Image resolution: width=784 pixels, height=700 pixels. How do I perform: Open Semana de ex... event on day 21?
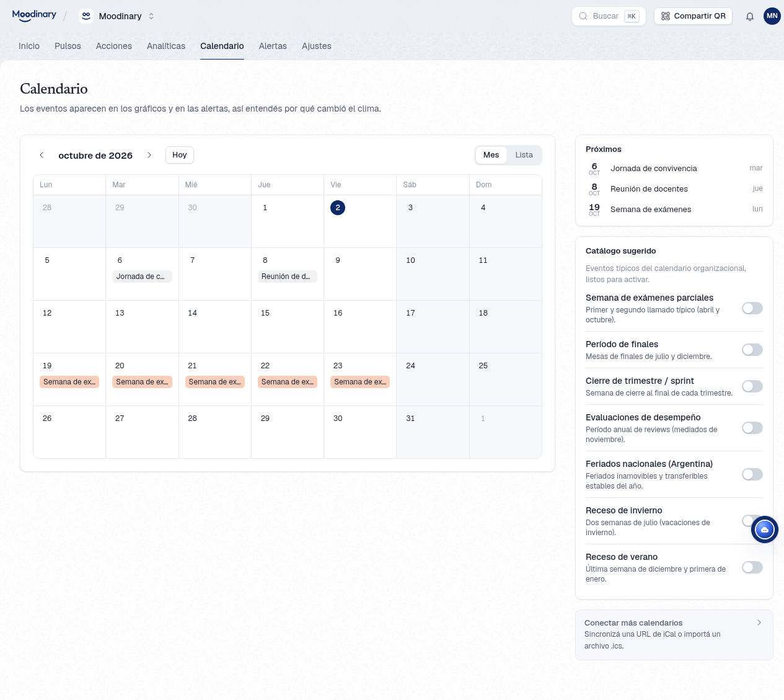[x=215, y=382]
